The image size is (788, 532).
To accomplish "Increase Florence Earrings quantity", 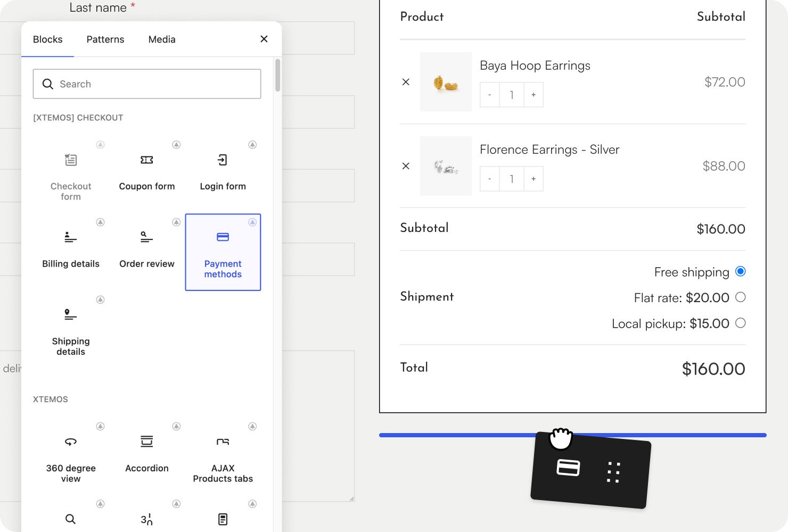I will (533, 179).
